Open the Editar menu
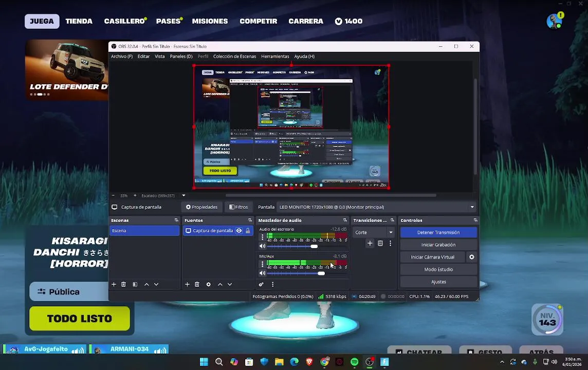 (x=143, y=57)
